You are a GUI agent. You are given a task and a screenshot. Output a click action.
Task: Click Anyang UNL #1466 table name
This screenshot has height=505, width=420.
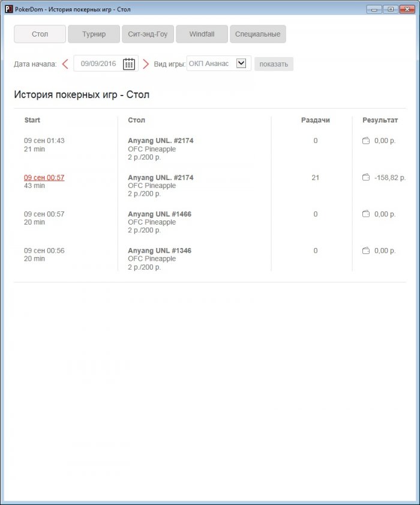(x=160, y=214)
